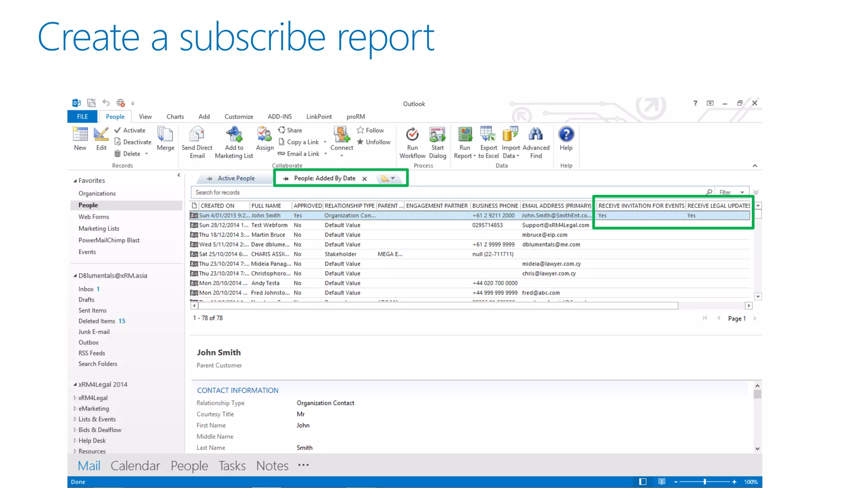Screen dimensions: 868x488
Task: Switch to the LinkPoint ribbon tab
Action: (319, 116)
